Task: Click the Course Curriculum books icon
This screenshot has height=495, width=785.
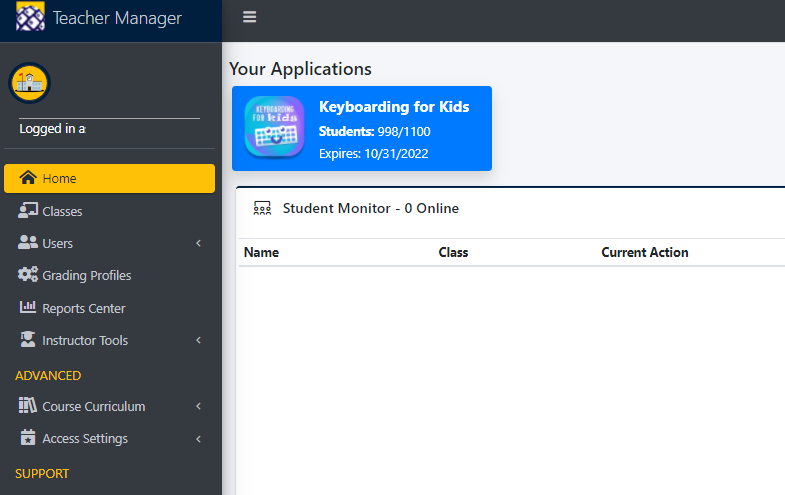Action: click(x=28, y=405)
